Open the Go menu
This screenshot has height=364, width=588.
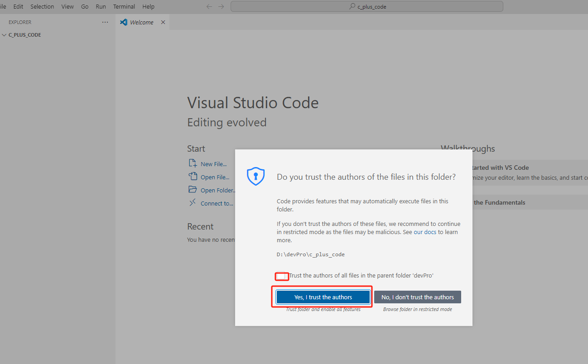tap(85, 6)
